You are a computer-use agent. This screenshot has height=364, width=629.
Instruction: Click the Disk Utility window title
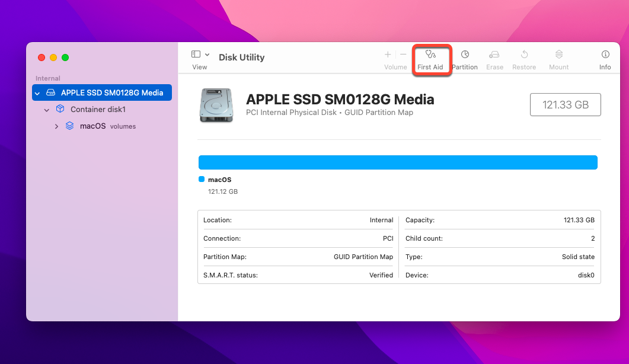[x=241, y=58]
